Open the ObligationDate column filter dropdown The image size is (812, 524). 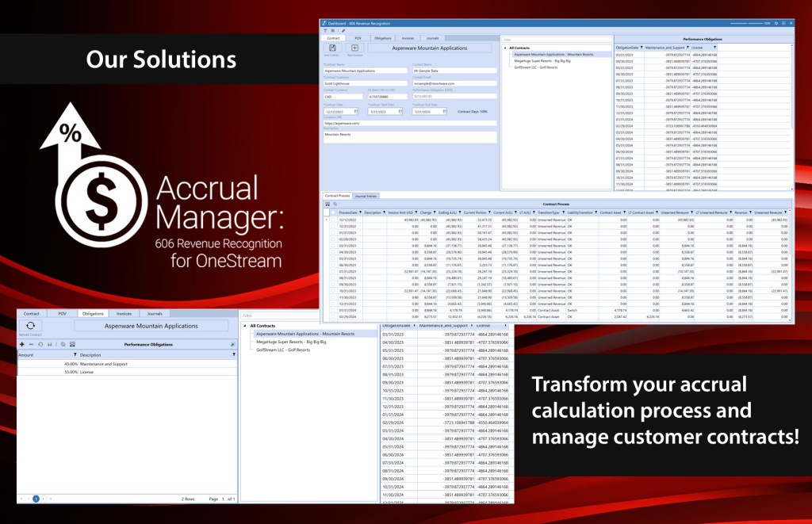click(641, 47)
